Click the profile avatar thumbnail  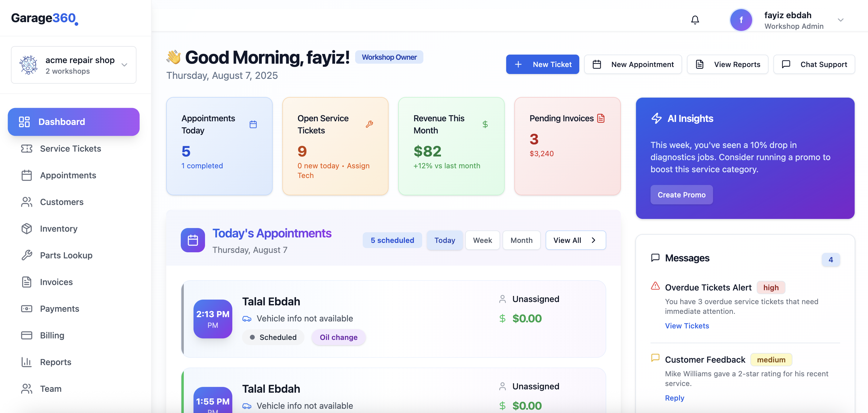[x=741, y=19]
